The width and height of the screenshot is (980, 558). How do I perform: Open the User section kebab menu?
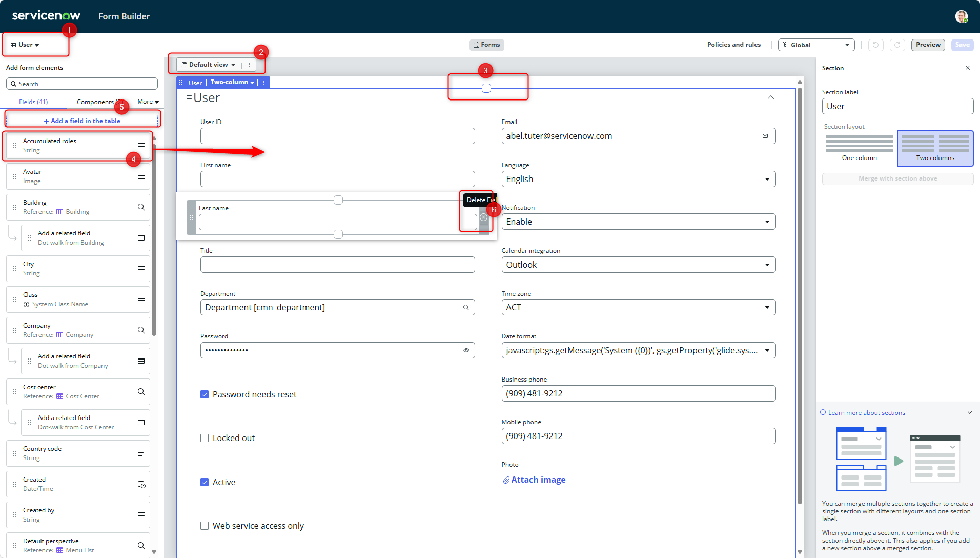[264, 83]
